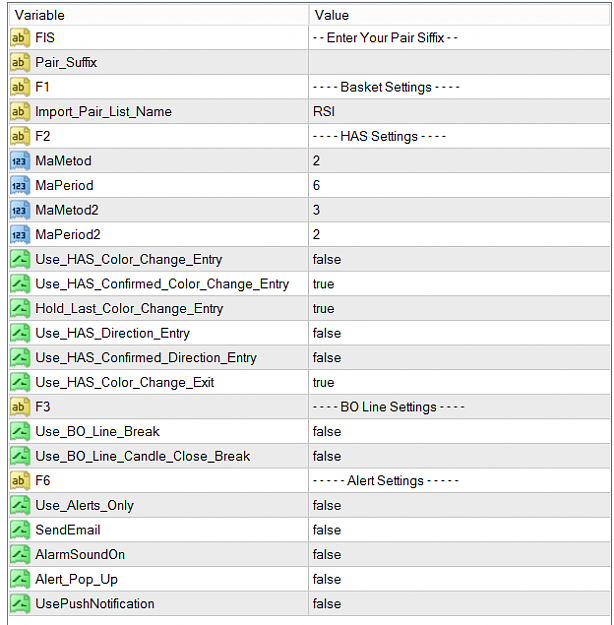The image size is (614, 625).
Task: Edit the MaPeriod value 6
Action: 459,185
